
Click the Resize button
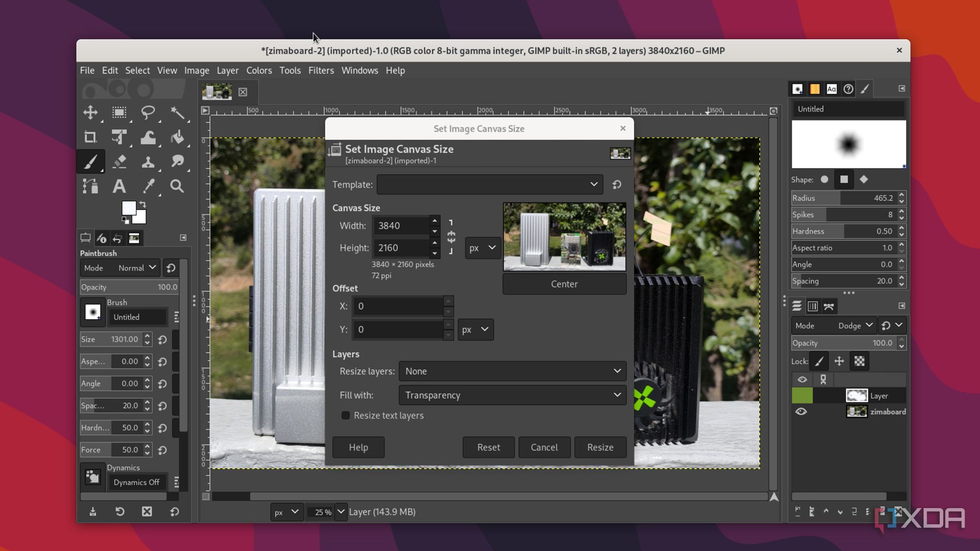coord(600,447)
